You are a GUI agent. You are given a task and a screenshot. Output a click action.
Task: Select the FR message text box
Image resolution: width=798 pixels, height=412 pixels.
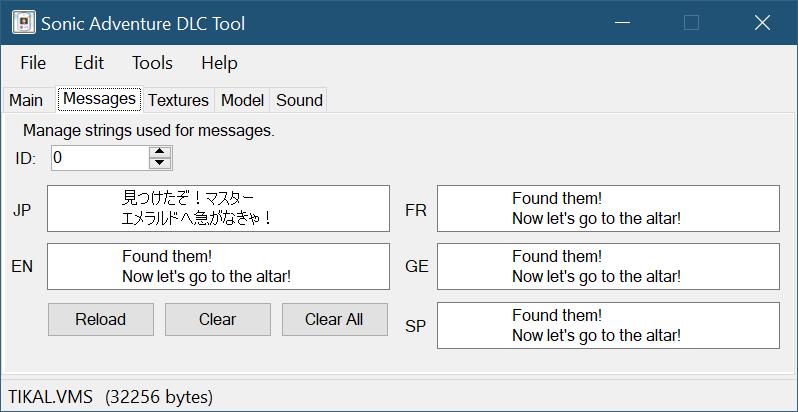608,208
